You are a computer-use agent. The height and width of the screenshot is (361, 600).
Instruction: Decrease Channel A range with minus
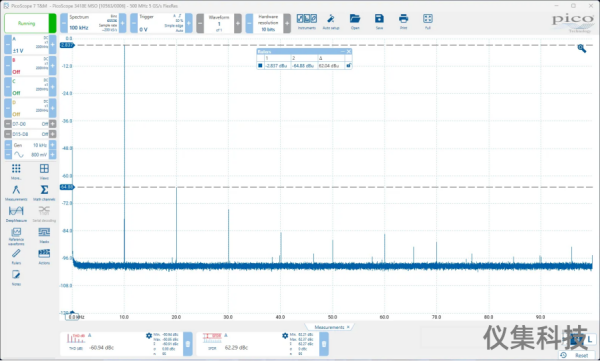click(x=8, y=44)
